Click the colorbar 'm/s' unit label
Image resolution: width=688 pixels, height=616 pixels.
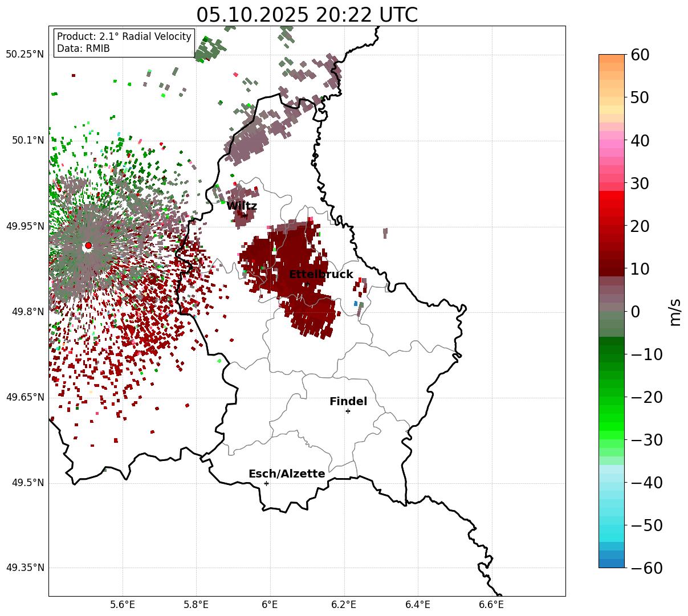[x=675, y=312]
